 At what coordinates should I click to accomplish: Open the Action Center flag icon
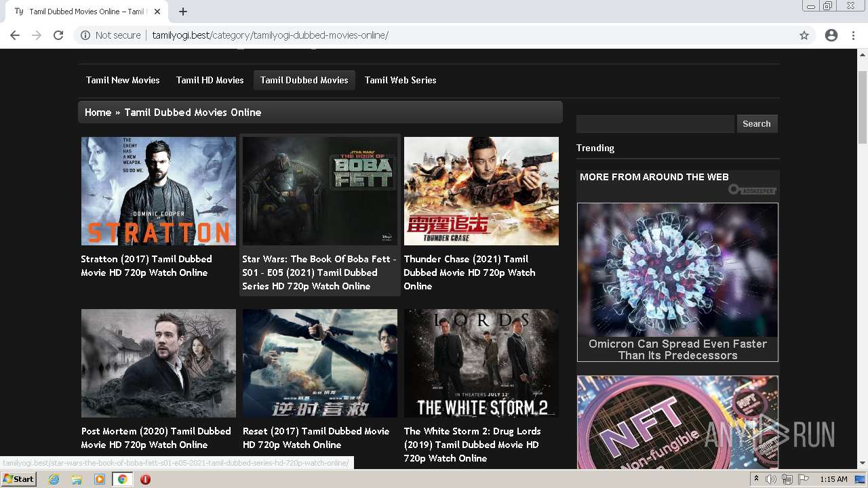(x=804, y=479)
